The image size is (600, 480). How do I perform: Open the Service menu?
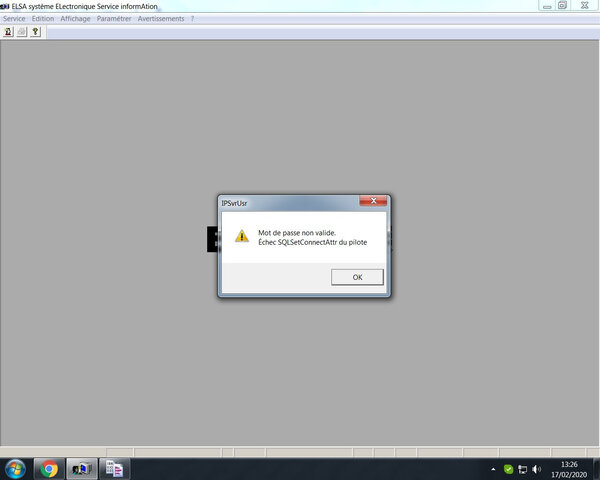(x=14, y=19)
